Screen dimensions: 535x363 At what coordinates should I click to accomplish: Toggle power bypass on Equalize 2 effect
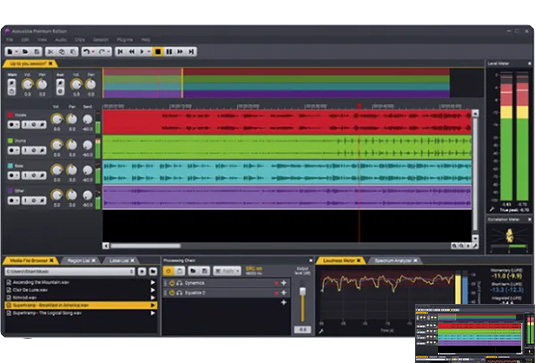[172, 293]
